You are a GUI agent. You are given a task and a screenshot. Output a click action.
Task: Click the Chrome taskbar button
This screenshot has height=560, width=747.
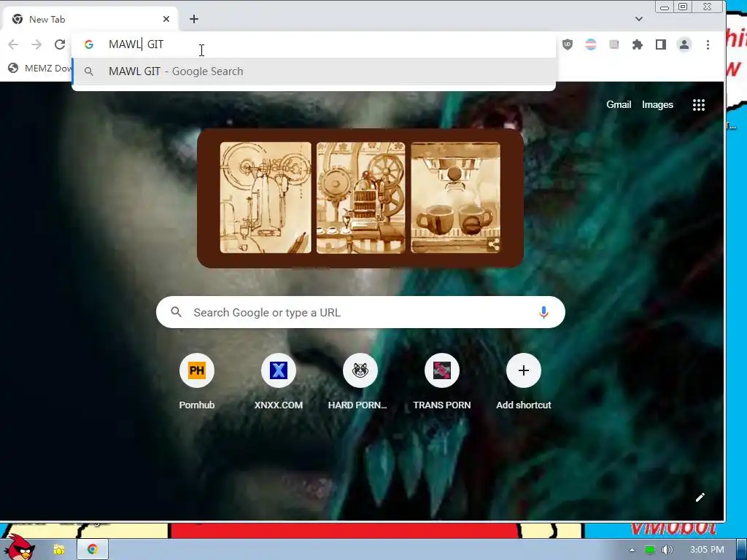click(93, 550)
